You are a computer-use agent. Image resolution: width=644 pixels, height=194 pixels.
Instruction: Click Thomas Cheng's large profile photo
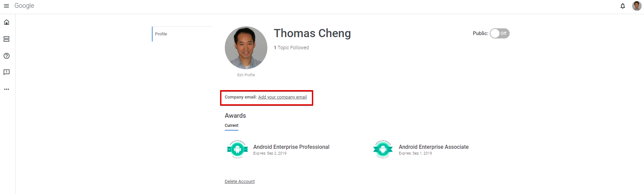tap(246, 48)
